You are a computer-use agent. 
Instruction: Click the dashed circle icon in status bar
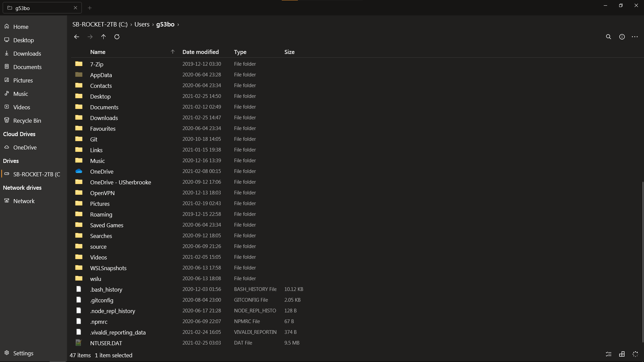pos(635,354)
